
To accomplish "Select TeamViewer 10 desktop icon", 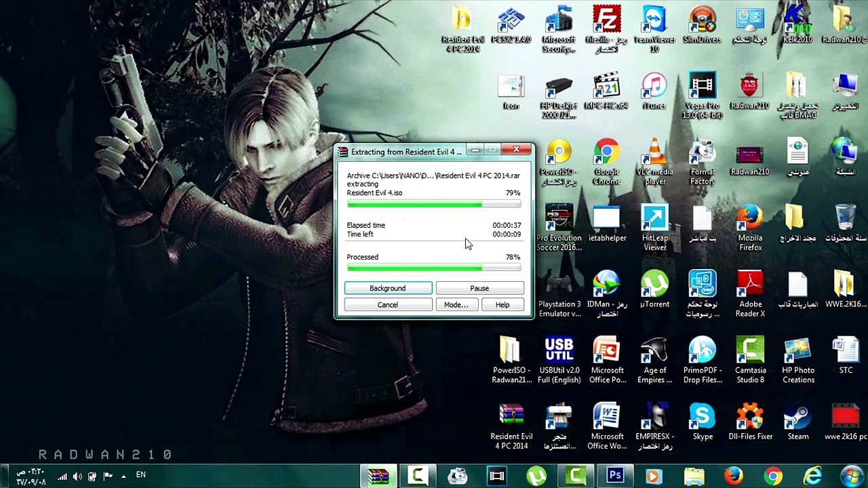I will click(x=654, y=30).
